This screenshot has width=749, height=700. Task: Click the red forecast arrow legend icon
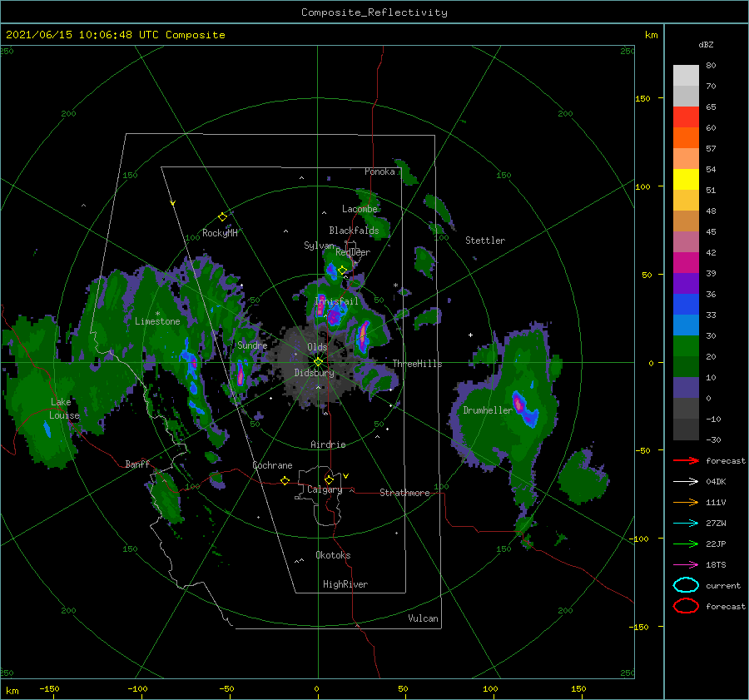pyautogui.click(x=686, y=460)
